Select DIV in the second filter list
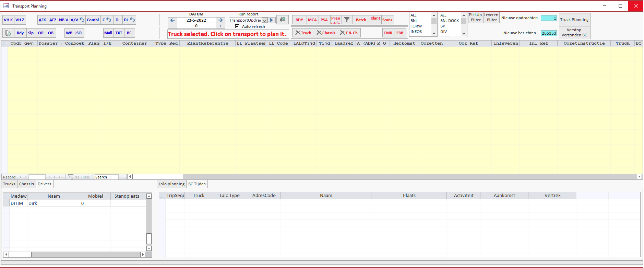 pos(450,32)
